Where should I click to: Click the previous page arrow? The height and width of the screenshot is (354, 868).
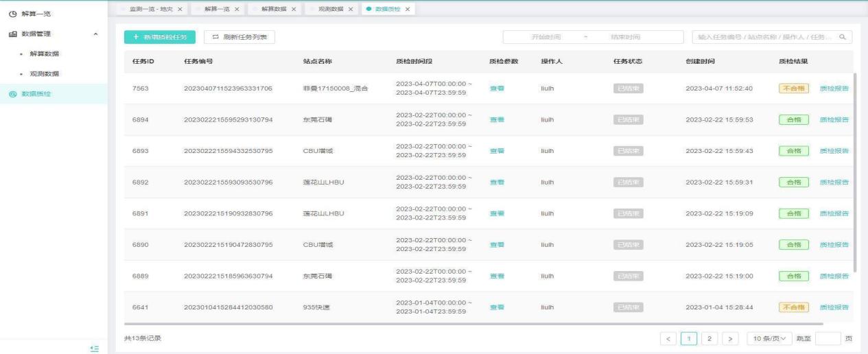[x=668, y=339]
